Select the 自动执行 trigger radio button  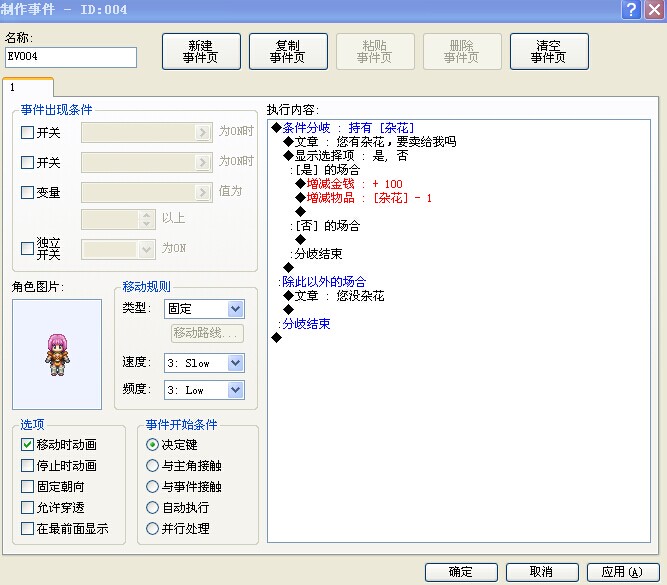click(x=152, y=507)
